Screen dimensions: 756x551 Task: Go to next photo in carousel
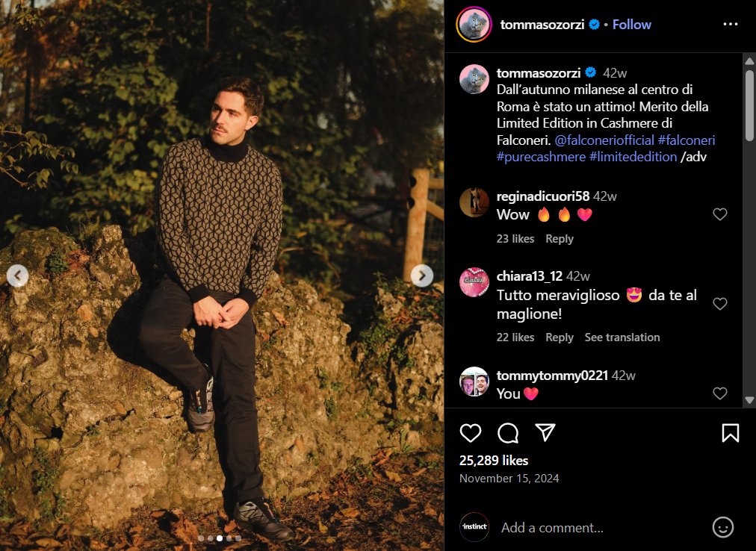click(421, 275)
